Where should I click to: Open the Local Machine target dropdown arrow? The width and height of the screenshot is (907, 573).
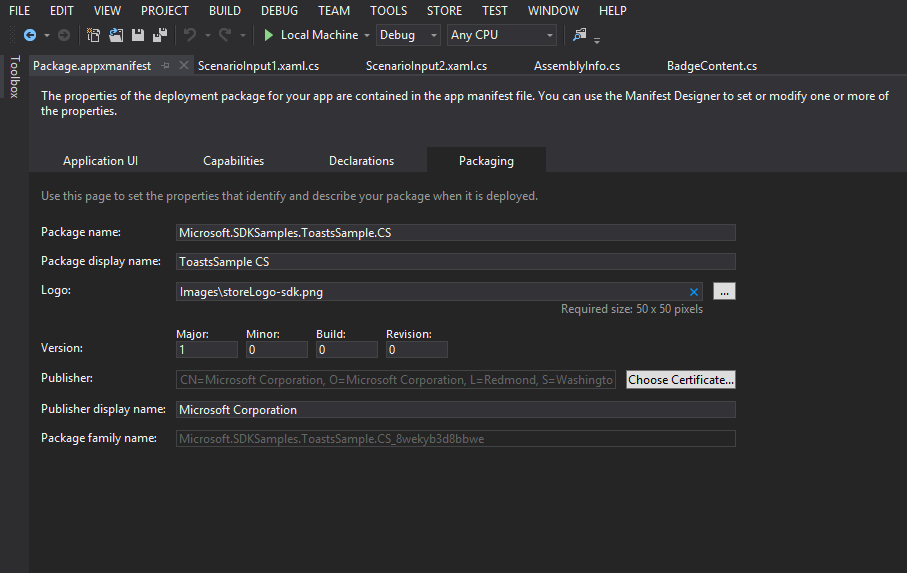point(367,36)
